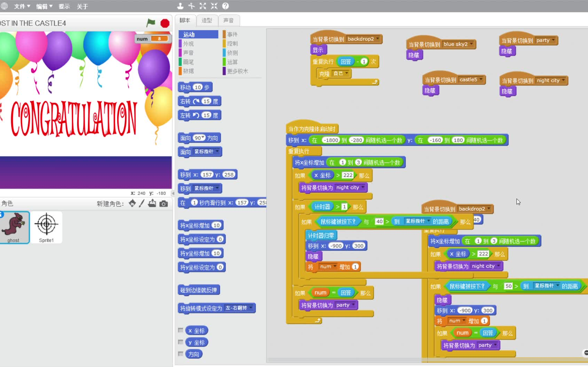The height and width of the screenshot is (367, 588).
Task: Open block help with the question mark icon
Action: click(x=225, y=6)
